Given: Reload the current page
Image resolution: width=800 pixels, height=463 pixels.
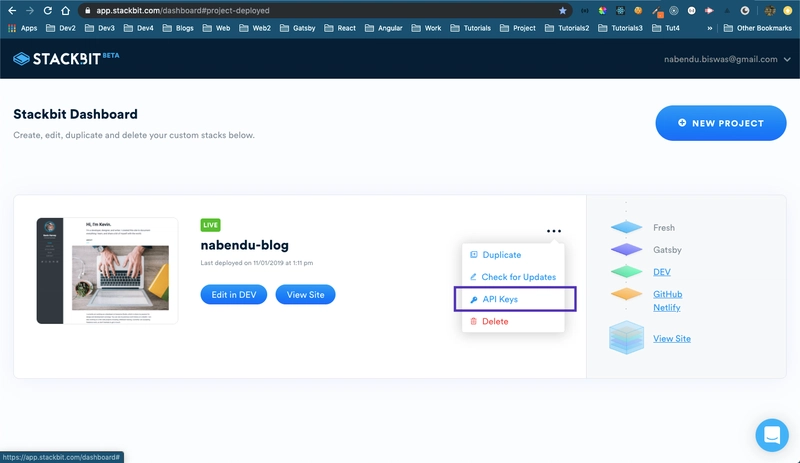Looking at the screenshot, I should click(x=47, y=10).
